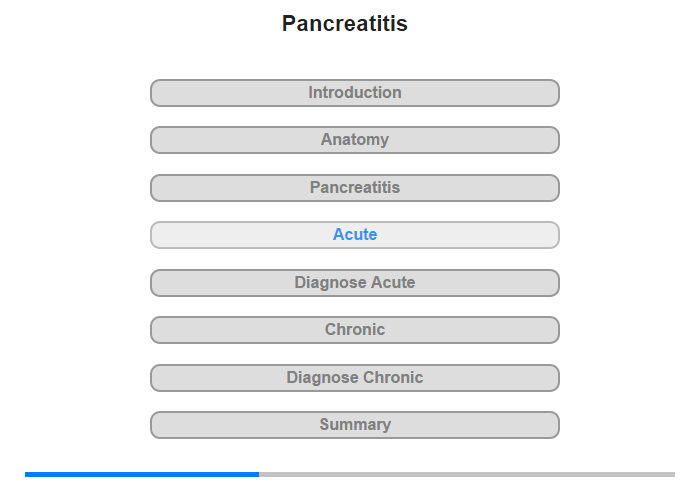The height and width of the screenshot is (480, 700).
Task: Go to the Summary section
Action: point(354,425)
